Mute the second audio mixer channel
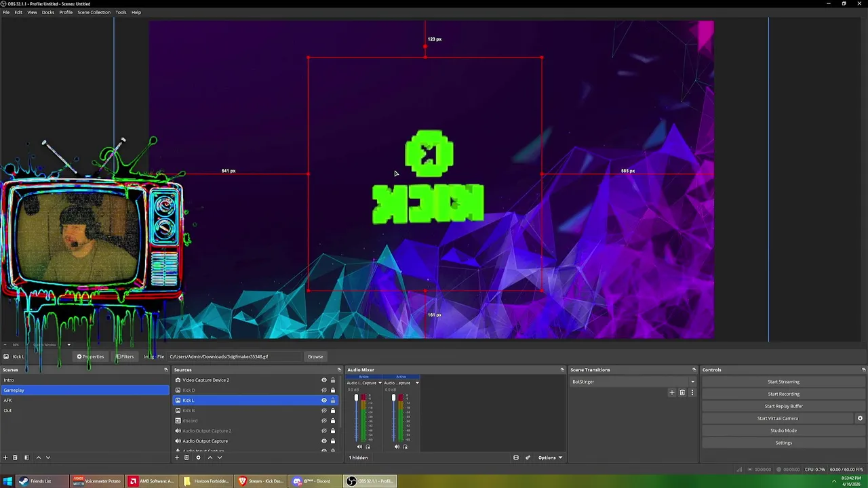 [397, 447]
